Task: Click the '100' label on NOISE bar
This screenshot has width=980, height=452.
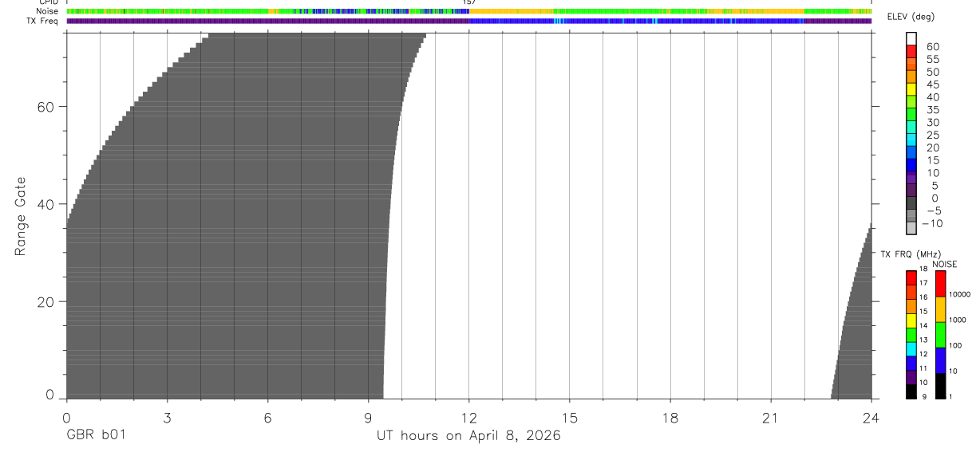Action: [957, 346]
